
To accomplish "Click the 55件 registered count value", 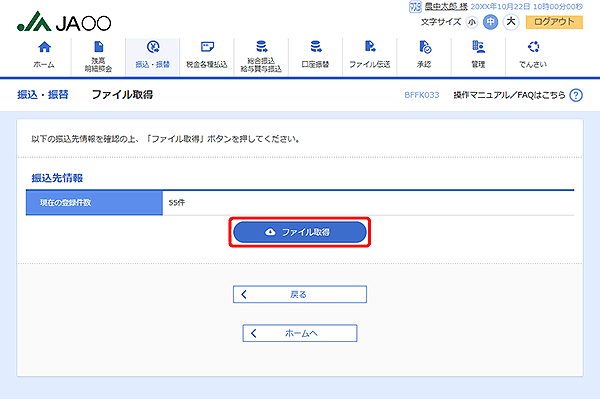I will [x=177, y=203].
